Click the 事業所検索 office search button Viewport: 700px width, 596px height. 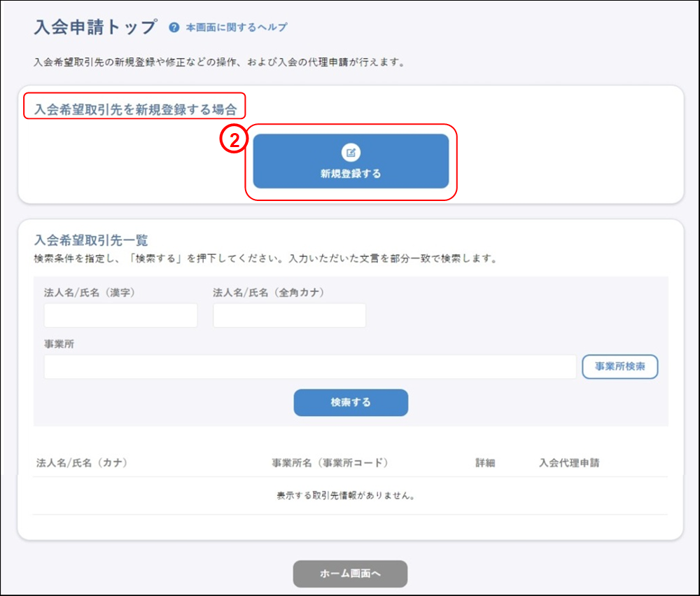pyautogui.click(x=620, y=366)
